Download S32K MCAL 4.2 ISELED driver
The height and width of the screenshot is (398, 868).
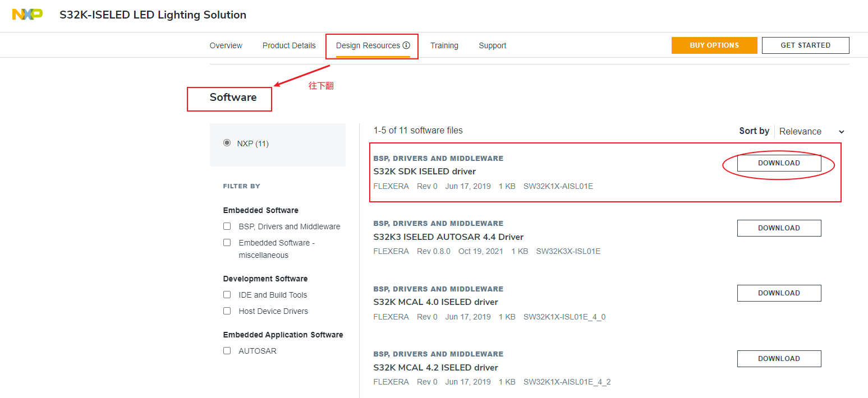point(779,359)
